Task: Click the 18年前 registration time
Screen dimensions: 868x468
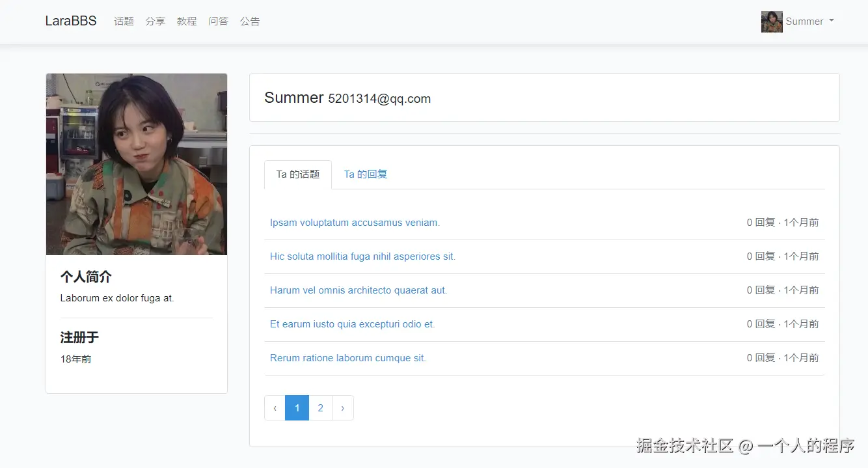Action: pyautogui.click(x=75, y=359)
